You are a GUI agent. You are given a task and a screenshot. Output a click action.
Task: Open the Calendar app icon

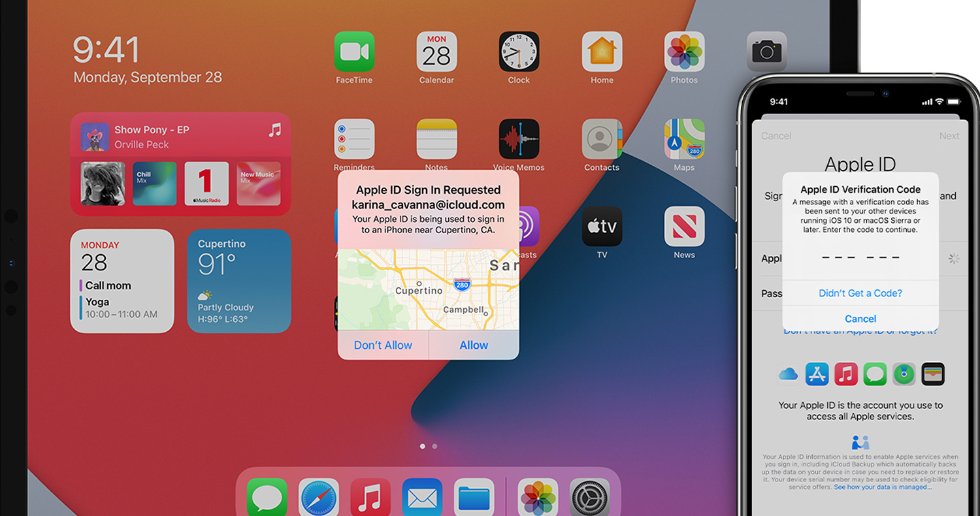pyautogui.click(x=436, y=52)
